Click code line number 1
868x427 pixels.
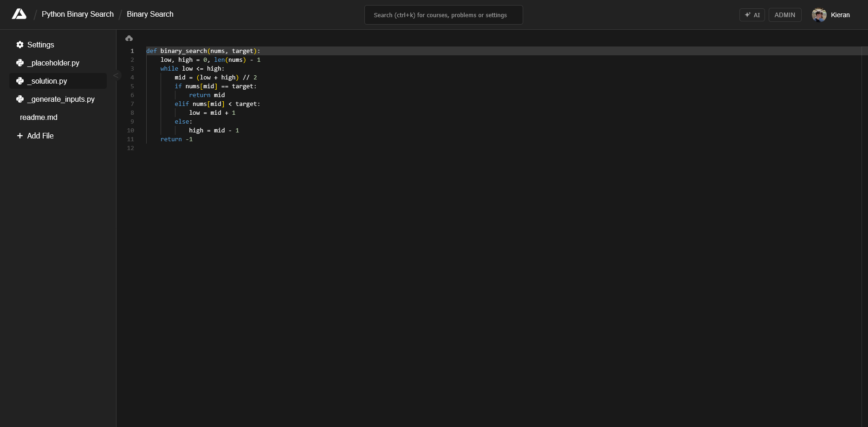click(132, 51)
